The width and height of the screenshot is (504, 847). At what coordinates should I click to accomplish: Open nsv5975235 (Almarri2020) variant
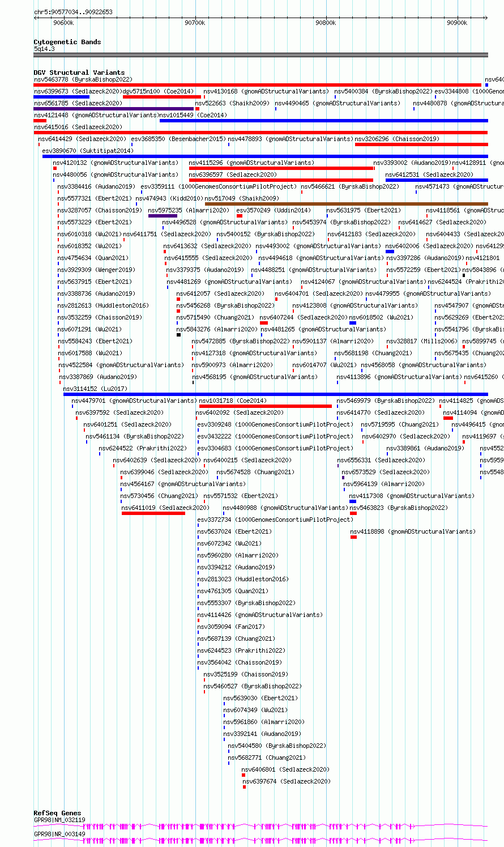pyautogui.click(x=188, y=211)
